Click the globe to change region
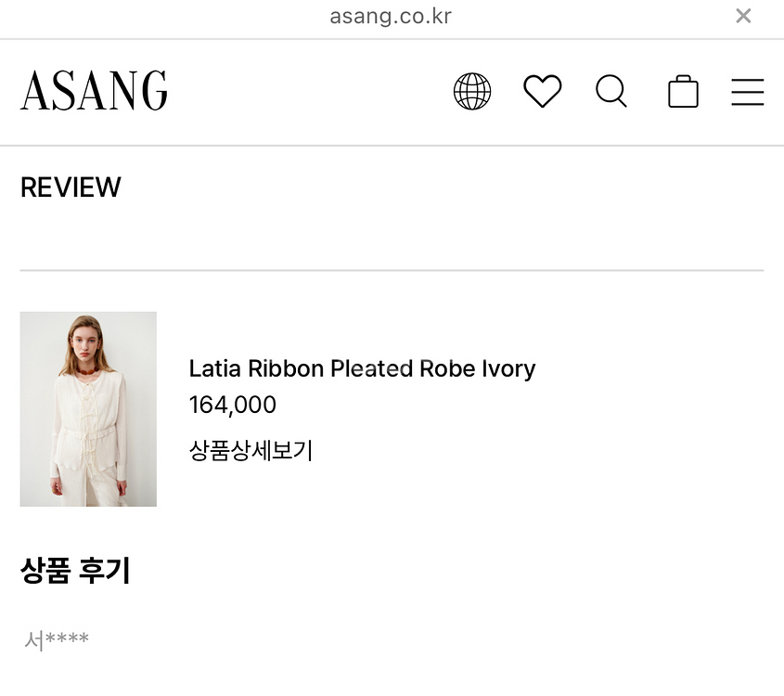 (x=472, y=91)
